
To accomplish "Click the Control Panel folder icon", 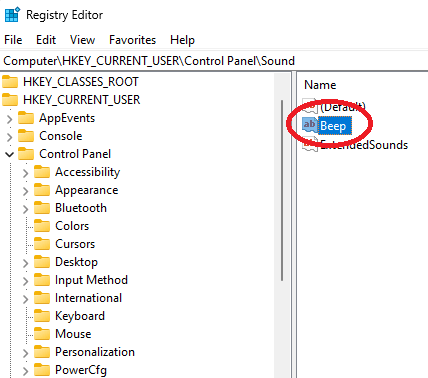I will 26,154.
